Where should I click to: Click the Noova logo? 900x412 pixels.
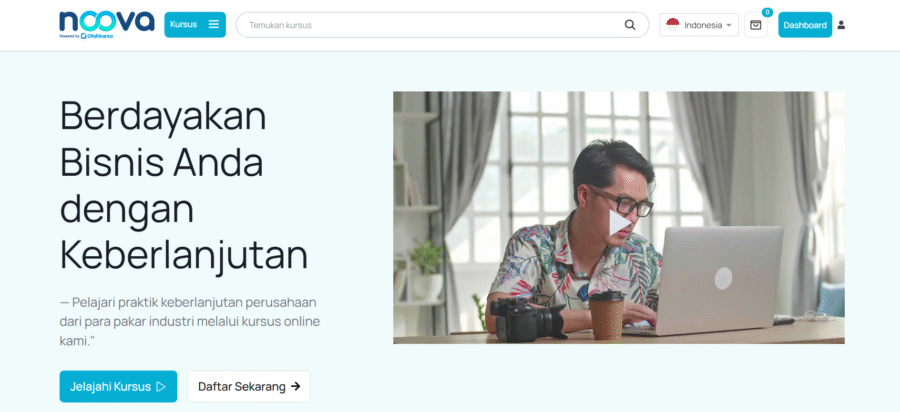coord(106,21)
